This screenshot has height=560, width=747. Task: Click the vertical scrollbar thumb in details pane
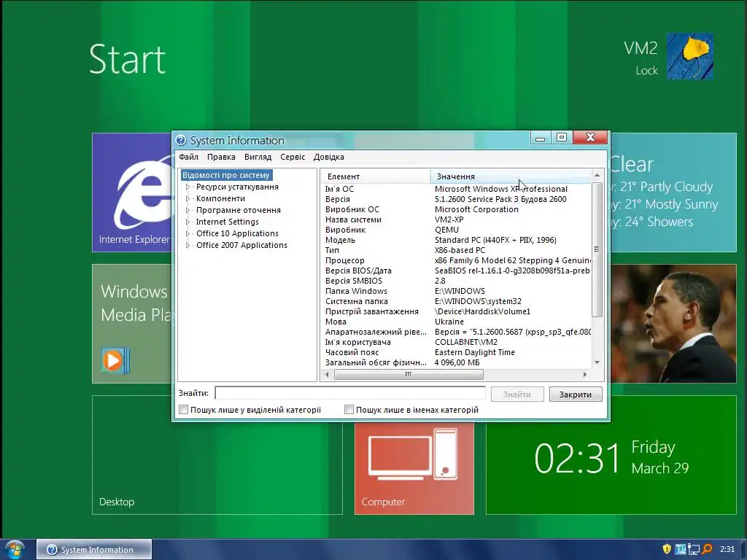597,249
